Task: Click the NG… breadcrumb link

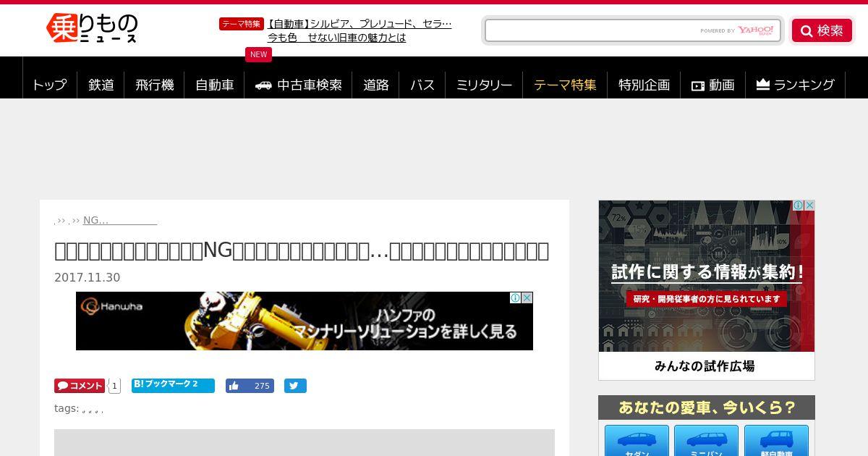Action: [x=120, y=220]
